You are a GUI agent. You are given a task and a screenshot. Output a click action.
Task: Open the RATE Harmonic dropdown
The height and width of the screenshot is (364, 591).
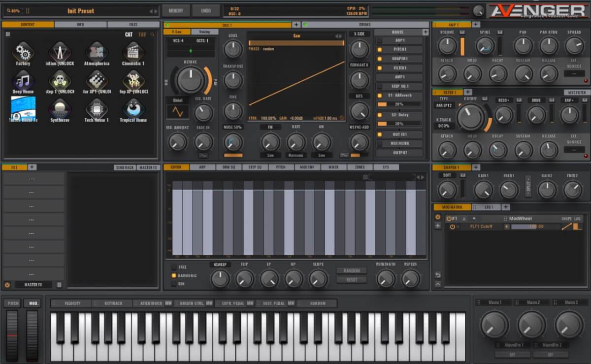click(x=296, y=155)
